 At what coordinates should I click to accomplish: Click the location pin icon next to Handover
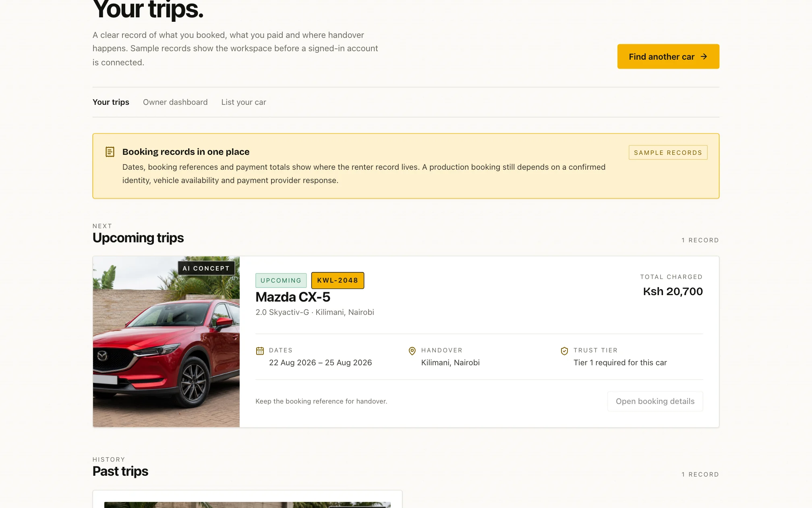click(x=412, y=351)
